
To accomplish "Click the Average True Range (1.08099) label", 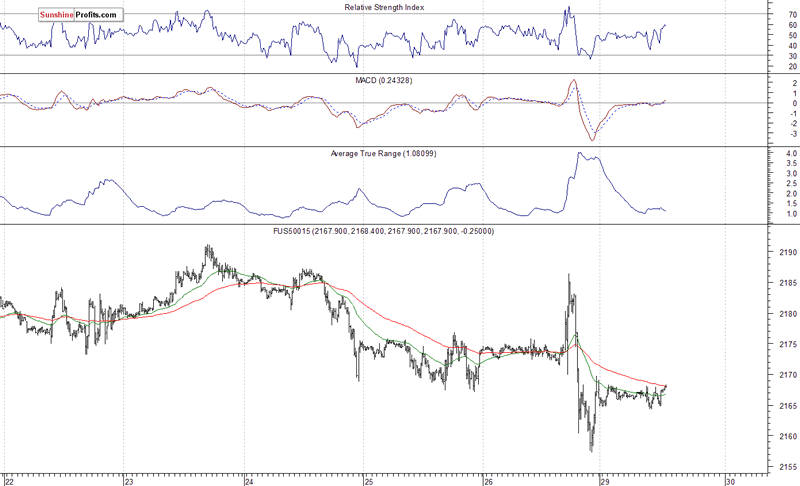I will [383, 154].
